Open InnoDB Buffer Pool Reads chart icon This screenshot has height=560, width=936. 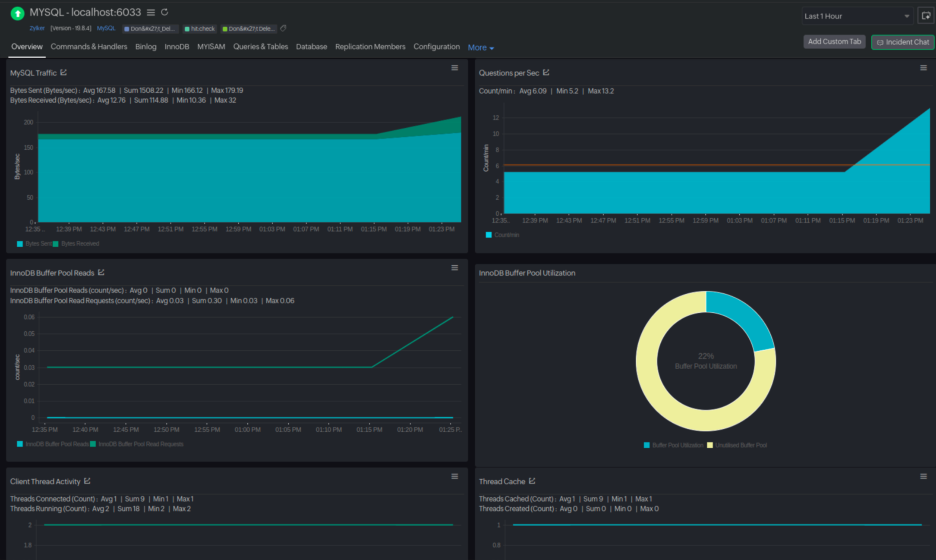(101, 272)
